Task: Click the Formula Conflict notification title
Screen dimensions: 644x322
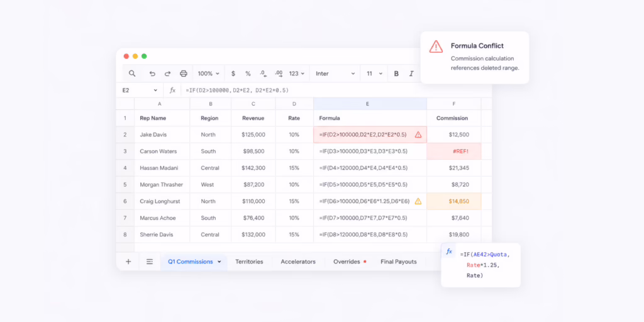Action: point(477,45)
